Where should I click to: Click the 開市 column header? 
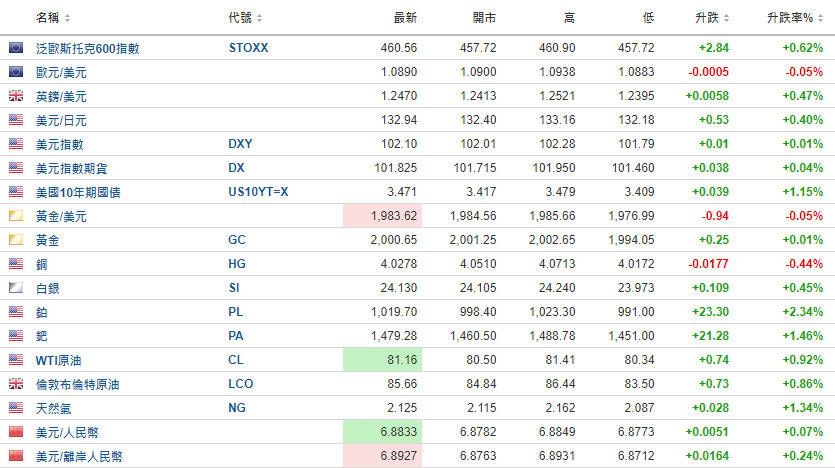point(485,18)
